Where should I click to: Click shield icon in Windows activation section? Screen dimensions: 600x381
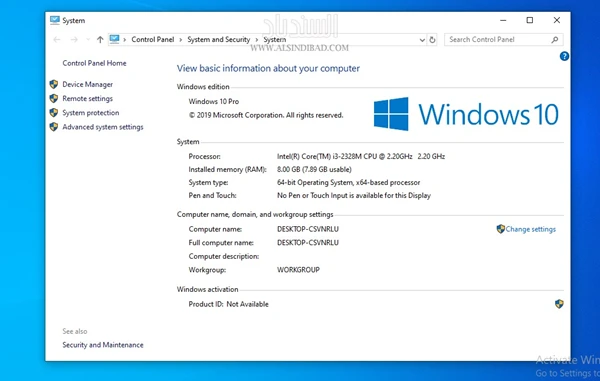[x=559, y=304]
